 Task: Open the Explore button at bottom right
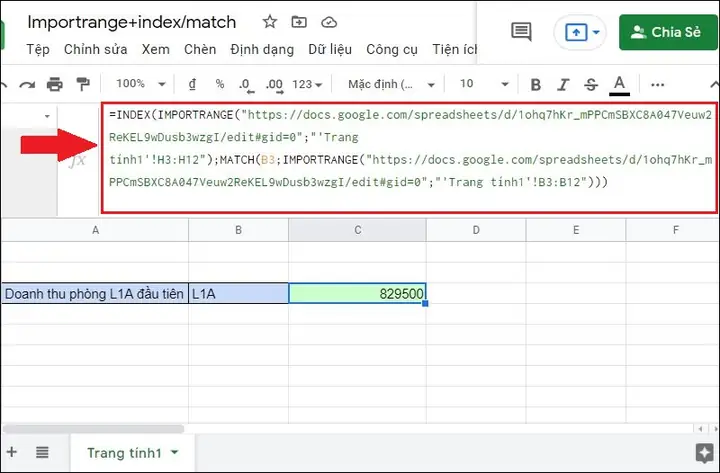click(x=703, y=453)
